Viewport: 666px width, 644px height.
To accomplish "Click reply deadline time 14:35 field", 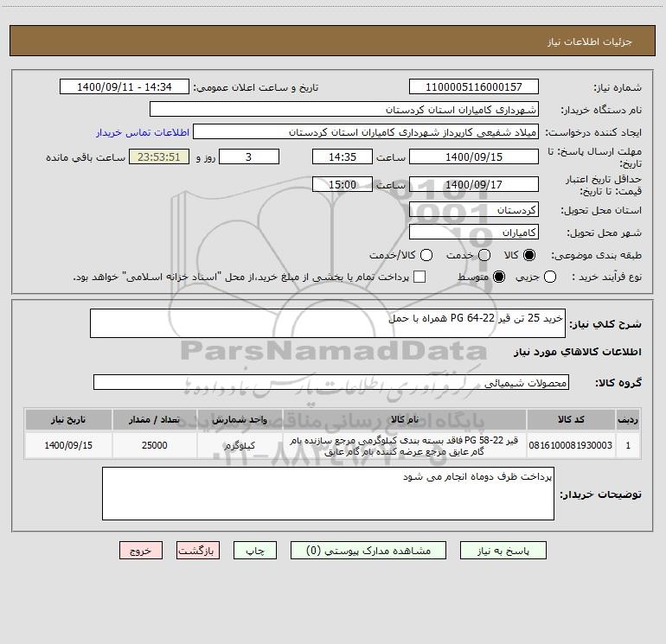I will pyautogui.click(x=343, y=156).
